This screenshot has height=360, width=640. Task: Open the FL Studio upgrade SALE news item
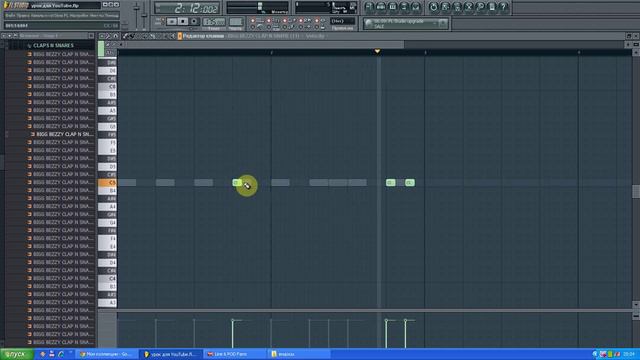pos(400,24)
